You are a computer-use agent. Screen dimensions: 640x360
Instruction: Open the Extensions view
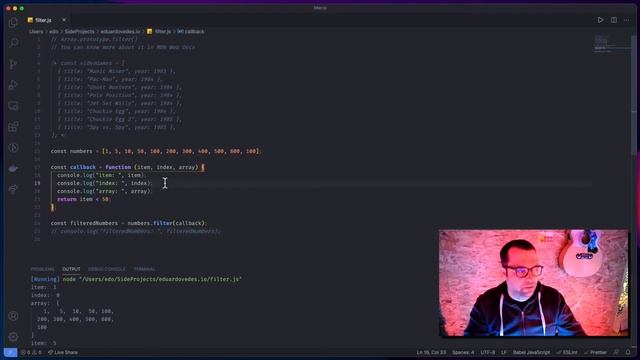13,127
